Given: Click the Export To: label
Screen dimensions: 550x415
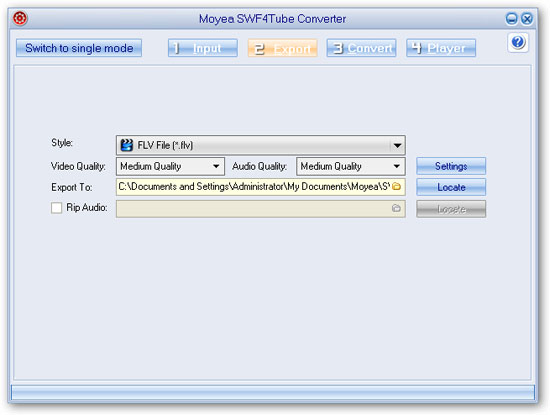Looking at the screenshot, I should pos(72,187).
